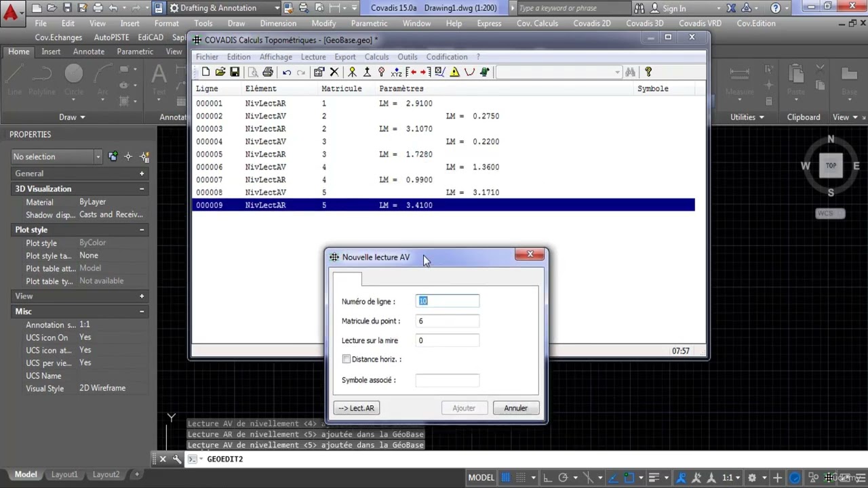Open help via the question mark icon in COVADIS
The width and height of the screenshot is (868, 488).
click(648, 72)
